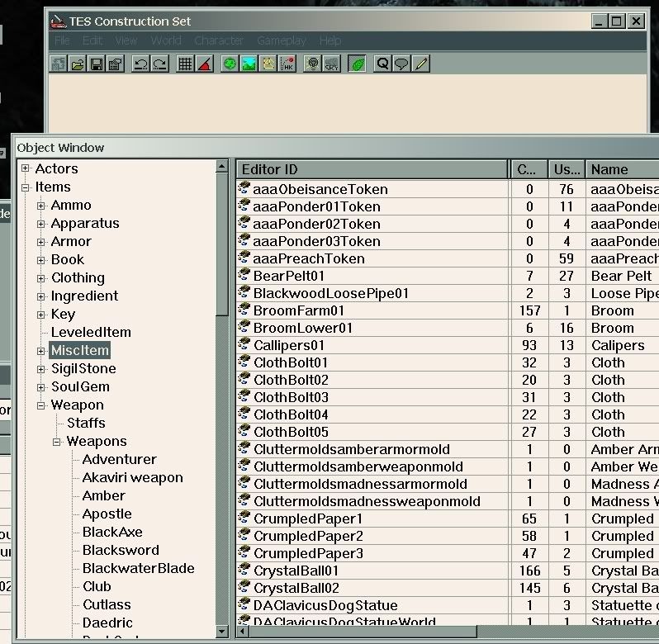Toggle the SKY rendering icon
Image resolution: width=659 pixels, height=644 pixels.
(x=331, y=64)
